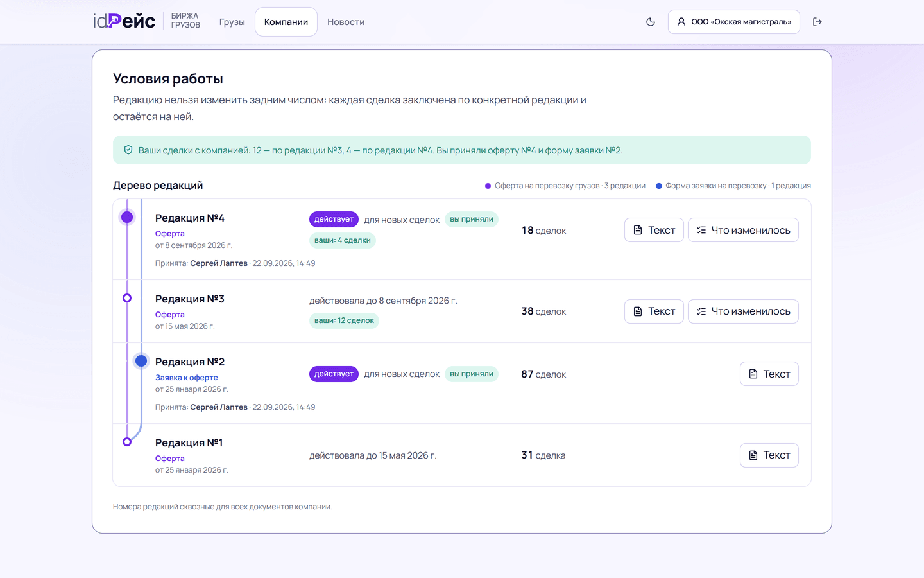Image resolution: width=924 pixels, height=578 pixels.
Task: Open Текст for Редакция №1
Action: [769, 455]
